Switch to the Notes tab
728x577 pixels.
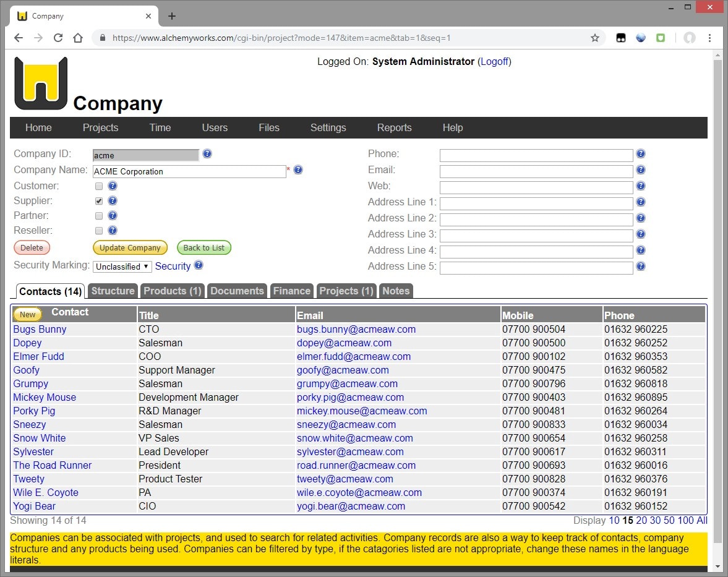[396, 291]
